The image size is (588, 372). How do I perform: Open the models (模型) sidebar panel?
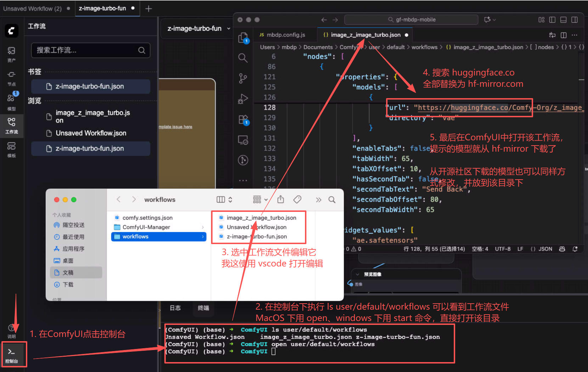tap(11, 101)
